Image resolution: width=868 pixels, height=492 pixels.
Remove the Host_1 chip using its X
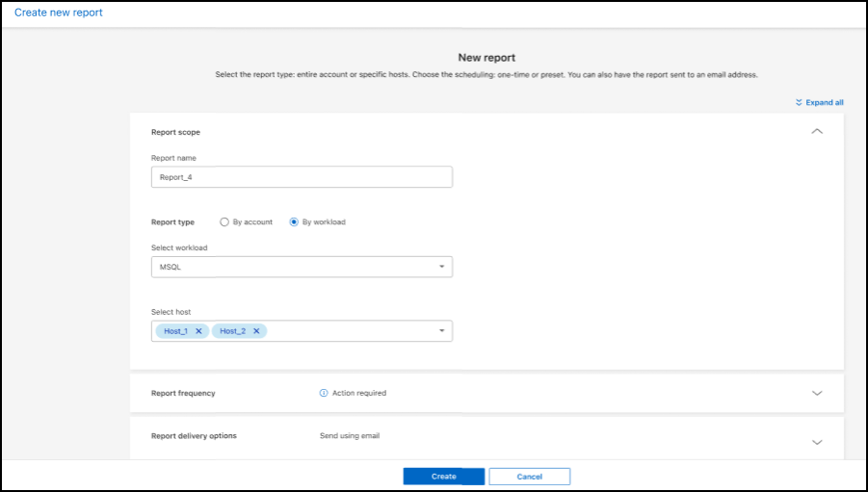click(198, 331)
